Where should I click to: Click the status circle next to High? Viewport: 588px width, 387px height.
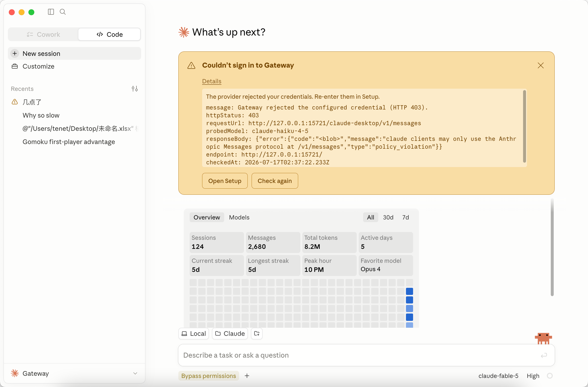pyautogui.click(x=550, y=376)
